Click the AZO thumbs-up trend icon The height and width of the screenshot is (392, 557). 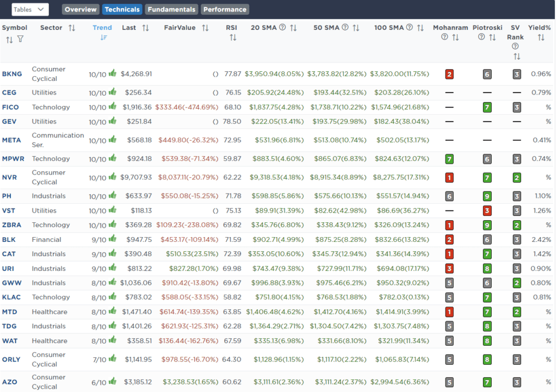click(113, 381)
